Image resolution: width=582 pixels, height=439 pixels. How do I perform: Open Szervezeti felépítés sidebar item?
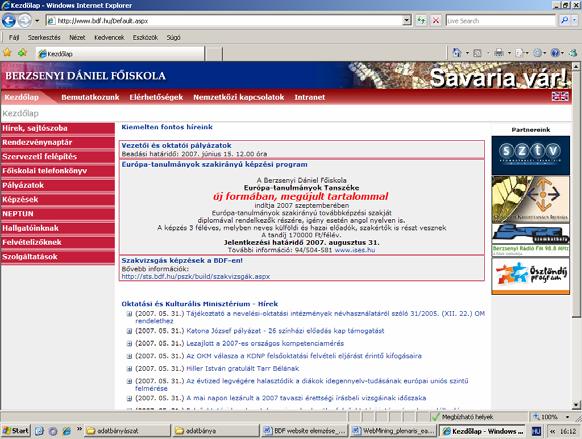pos(58,157)
